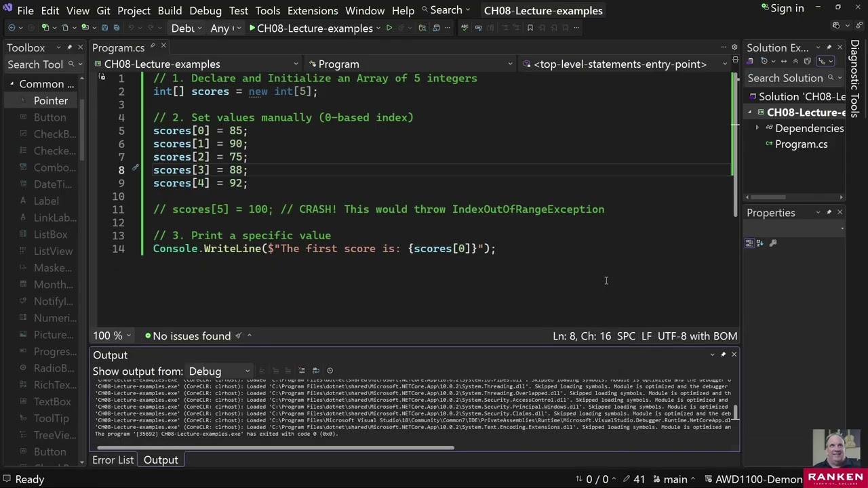Click Property Pages wrench icon
The image size is (868, 488).
(x=772, y=243)
